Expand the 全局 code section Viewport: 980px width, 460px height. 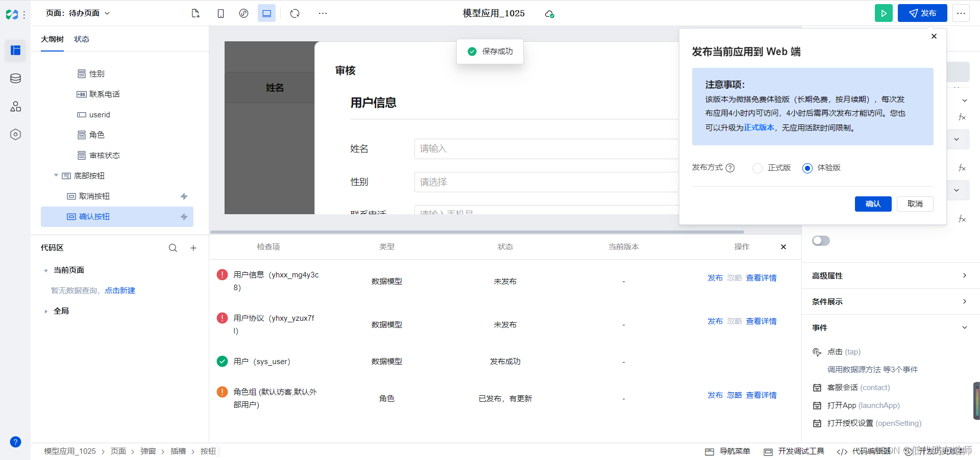pos(46,311)
